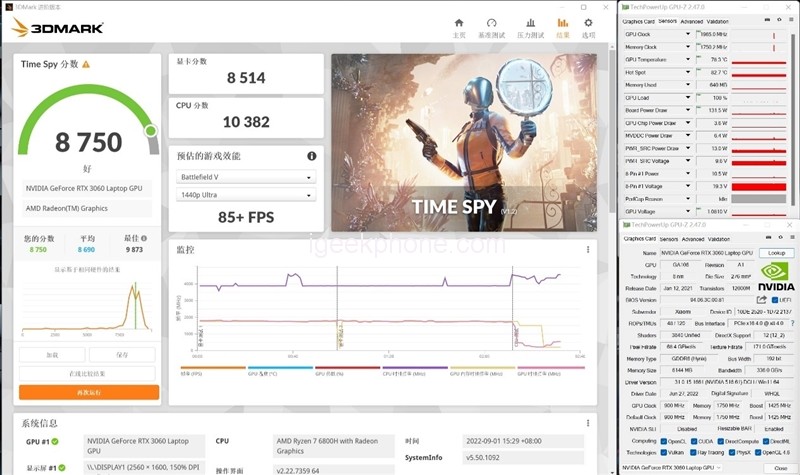Open the Battlefield V game dropdown

(x=247, y=177)
